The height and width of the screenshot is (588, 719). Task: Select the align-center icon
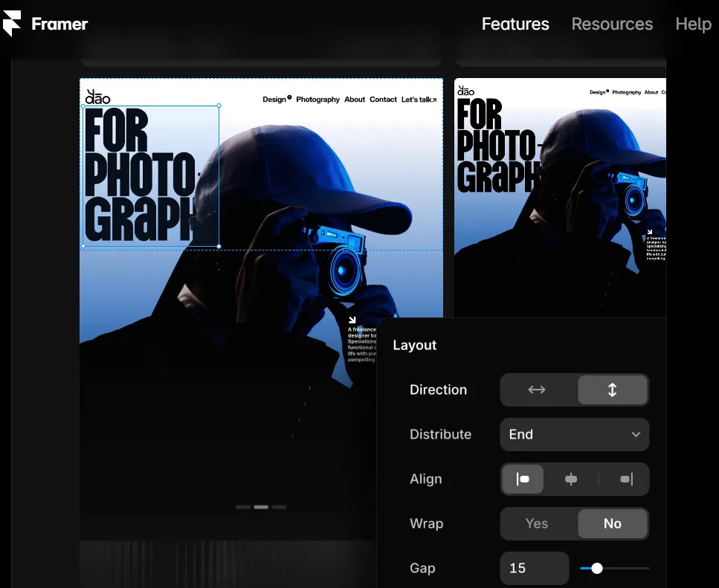[x=571, y=479]
